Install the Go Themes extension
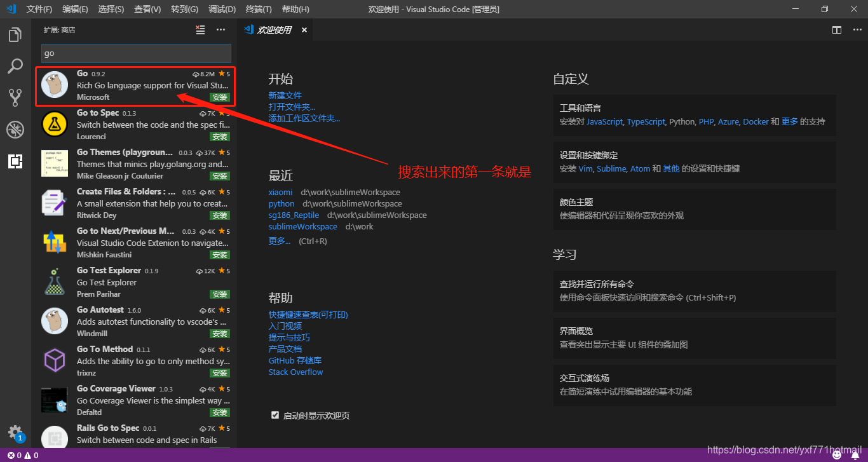Screen dimensions: 868x462 click(220, 176)
